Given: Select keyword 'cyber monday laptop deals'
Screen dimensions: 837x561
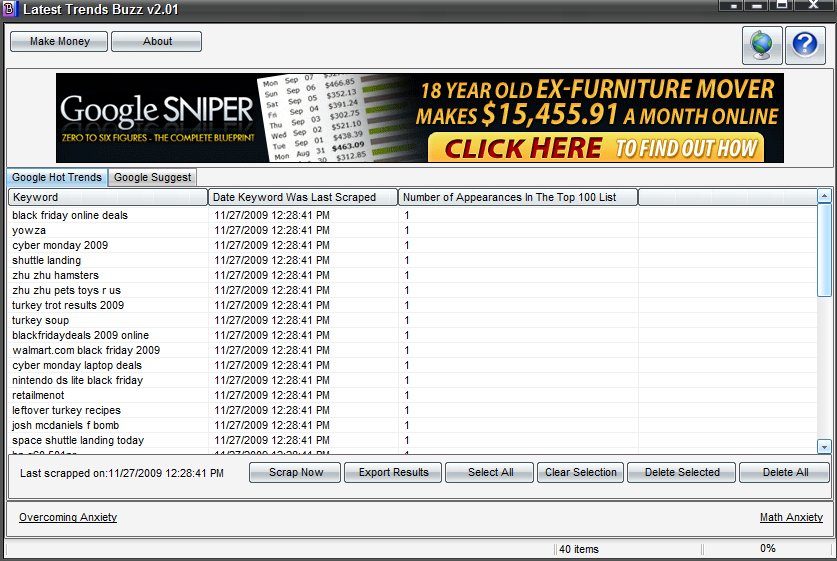Looking at the screenshot, I should click(x=77, y=365).
